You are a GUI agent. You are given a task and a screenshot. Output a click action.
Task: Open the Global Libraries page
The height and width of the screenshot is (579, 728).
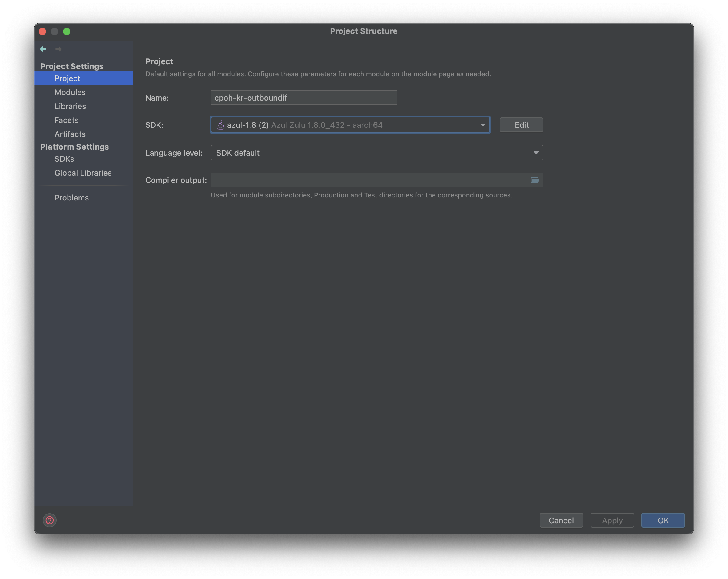[83, 173]
